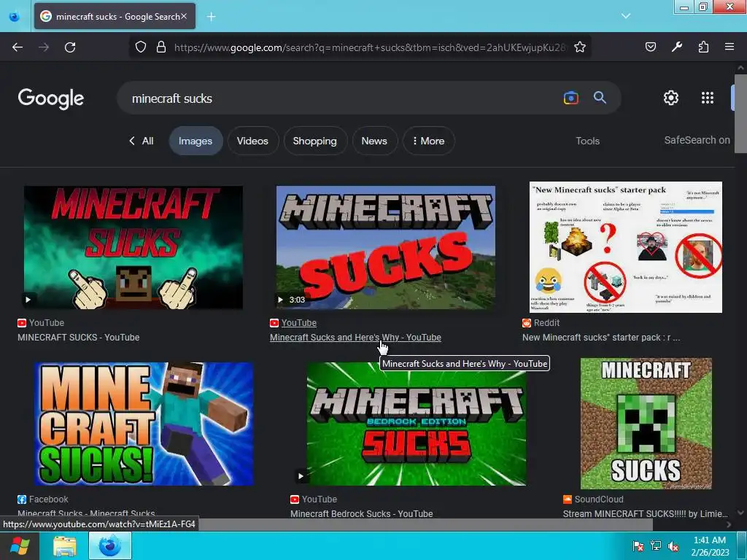The width and height of the screenshot is (747, 560).
Task: Click the muted volume tray icon
Action: [x=673, y=546]
